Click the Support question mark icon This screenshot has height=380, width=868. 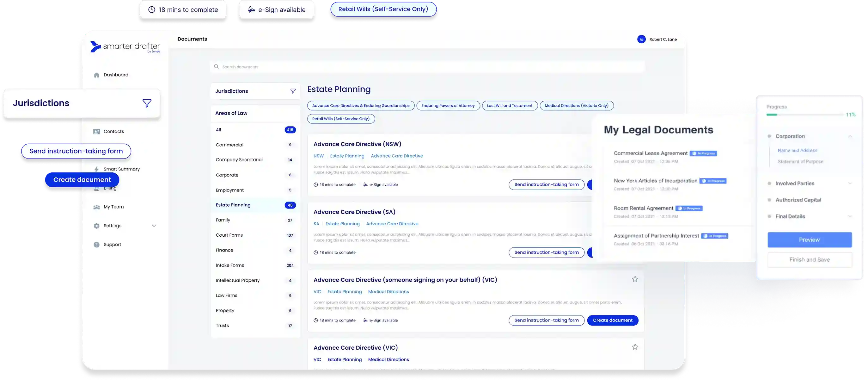(x=96, y=245)
